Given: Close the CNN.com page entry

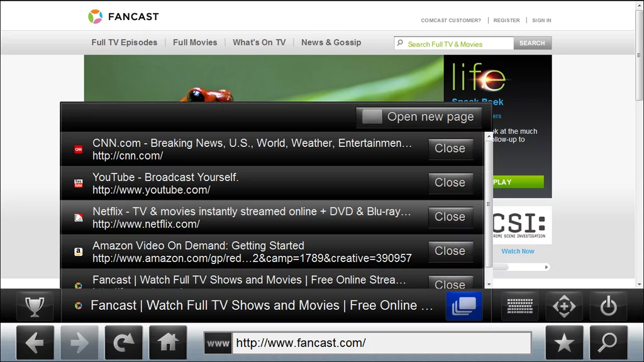Looking at the screenshot, I should tap(450, 148).
